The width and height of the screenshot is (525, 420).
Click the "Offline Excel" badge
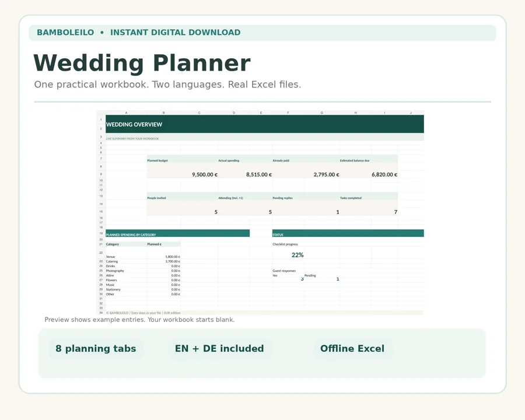[352, 349]
